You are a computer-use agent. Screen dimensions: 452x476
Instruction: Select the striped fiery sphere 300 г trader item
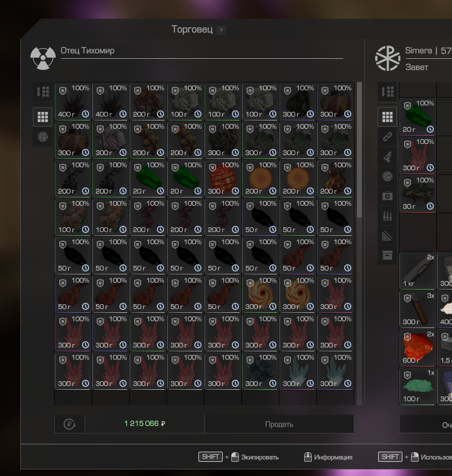point(223,178)
